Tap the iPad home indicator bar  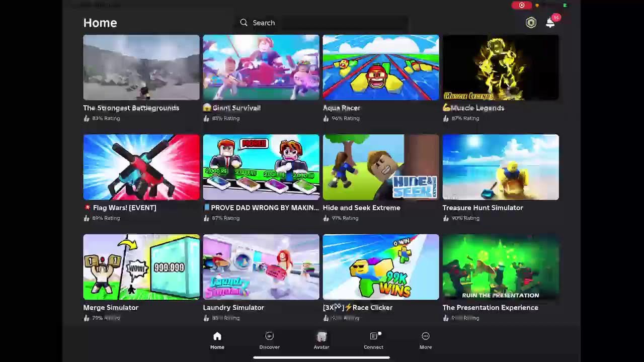tap(321, 358)
